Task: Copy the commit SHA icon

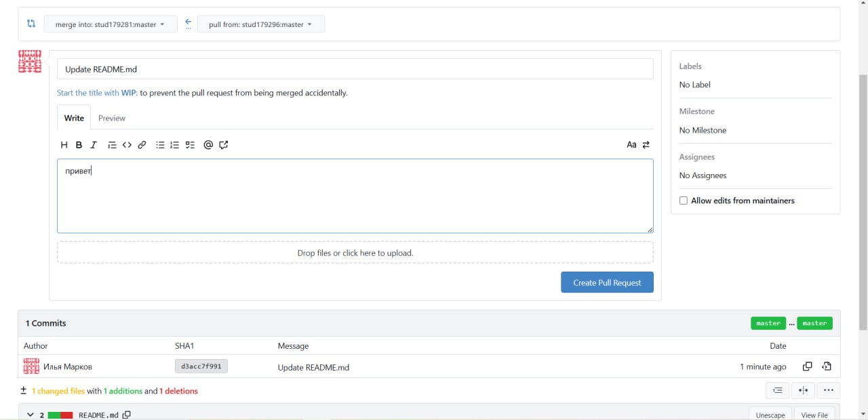Action: tap(807, 366)
